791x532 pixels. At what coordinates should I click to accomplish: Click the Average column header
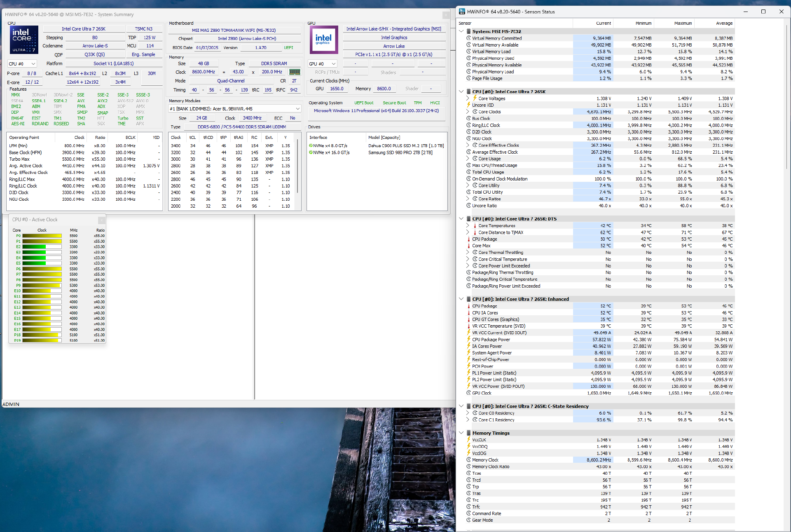pos(715,23)
